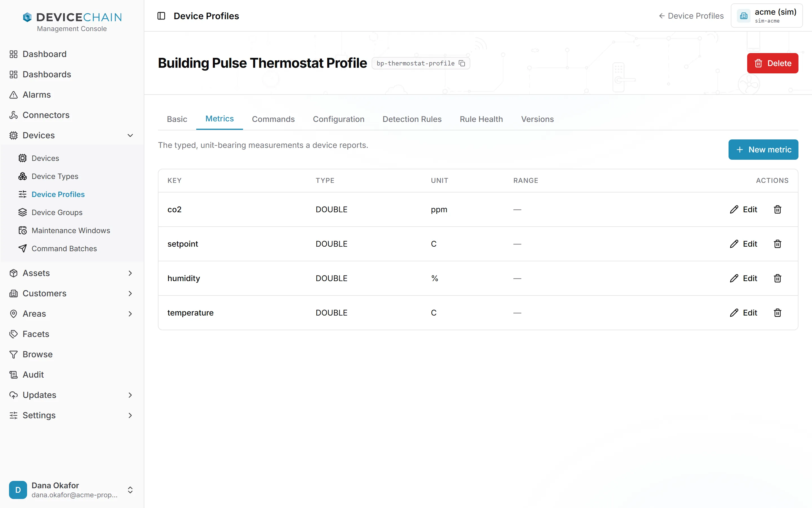812x508 pixels.
Task: Switch to the Commands tab
Action: click(273, 119)
